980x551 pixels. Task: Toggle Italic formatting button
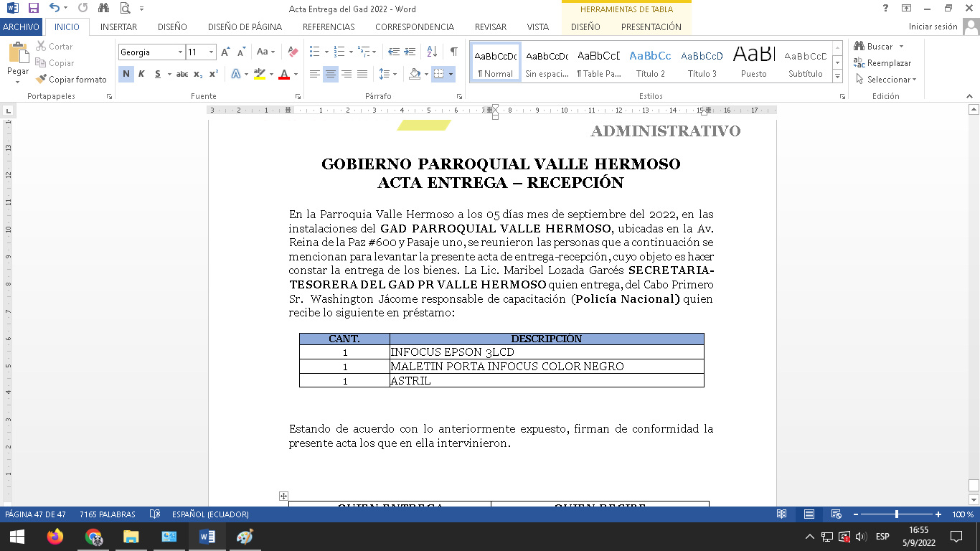point(141,74)
